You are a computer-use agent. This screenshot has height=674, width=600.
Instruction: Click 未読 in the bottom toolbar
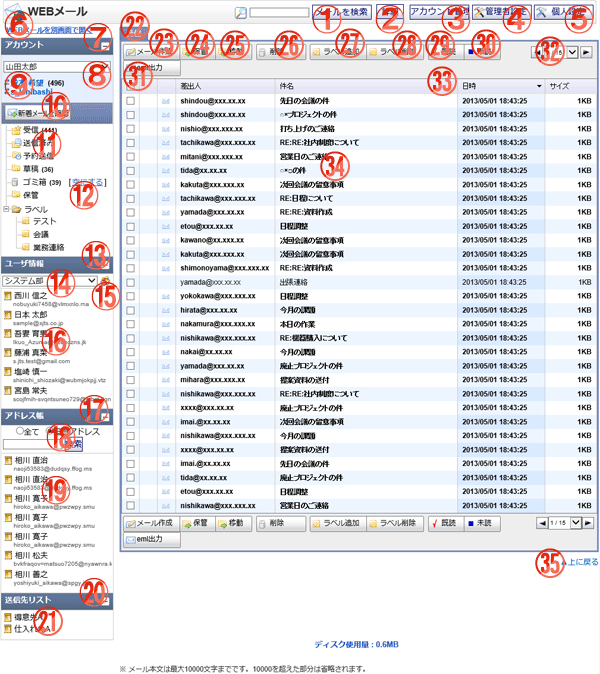(x=482, y=523)
